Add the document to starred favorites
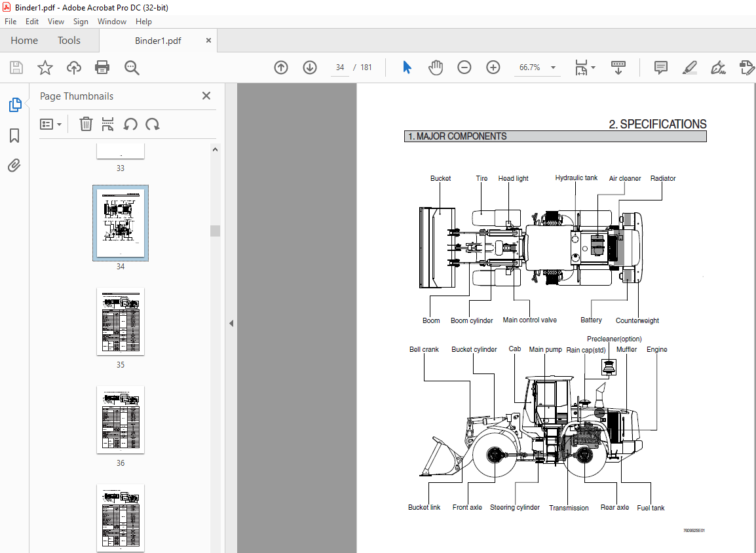 click(x=45, y=67)
